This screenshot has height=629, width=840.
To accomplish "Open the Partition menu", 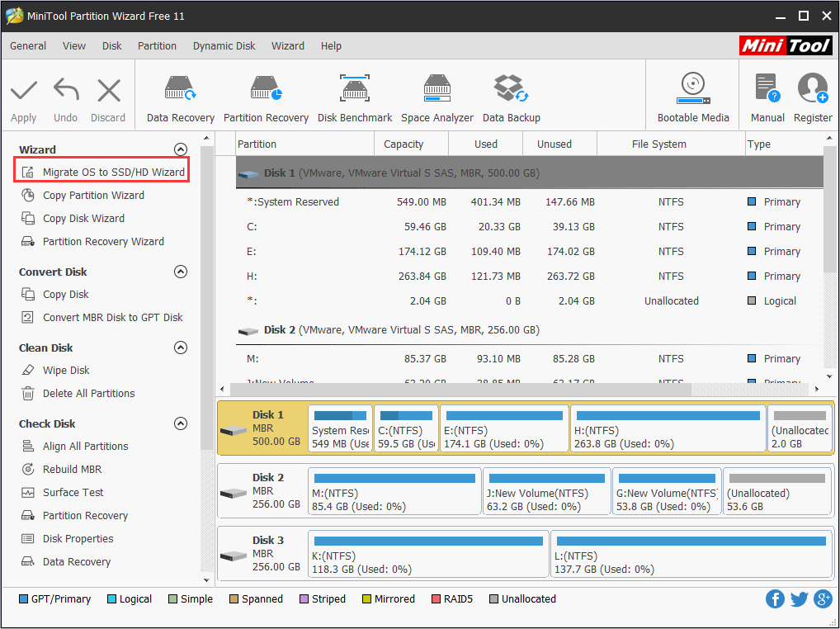I will pos(157,46).
